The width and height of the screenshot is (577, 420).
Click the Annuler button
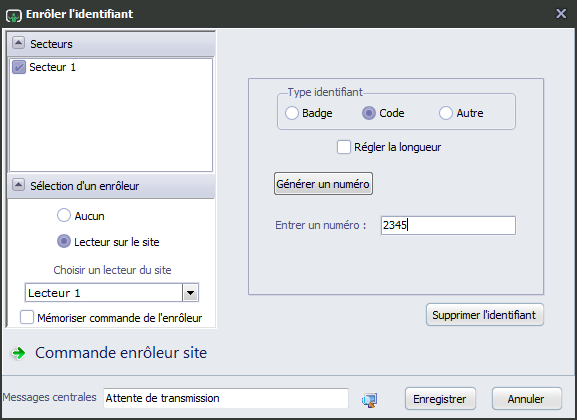(x=527, y=399)
